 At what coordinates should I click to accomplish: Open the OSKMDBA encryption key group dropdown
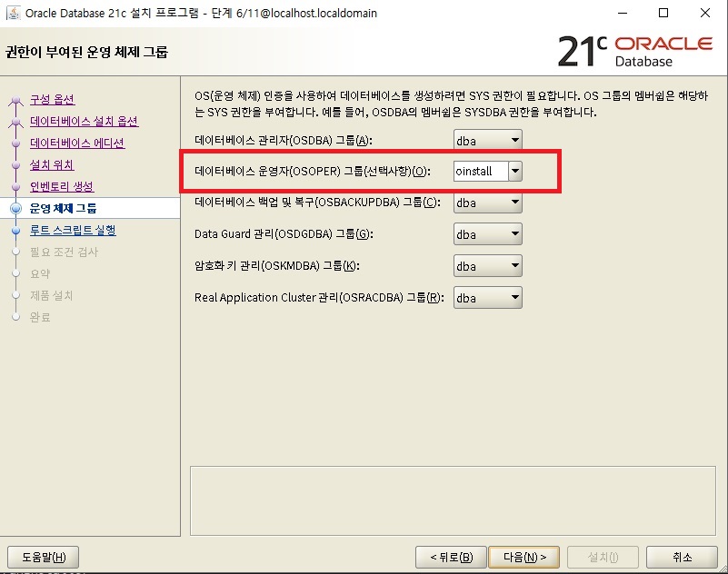coord(487,266)
